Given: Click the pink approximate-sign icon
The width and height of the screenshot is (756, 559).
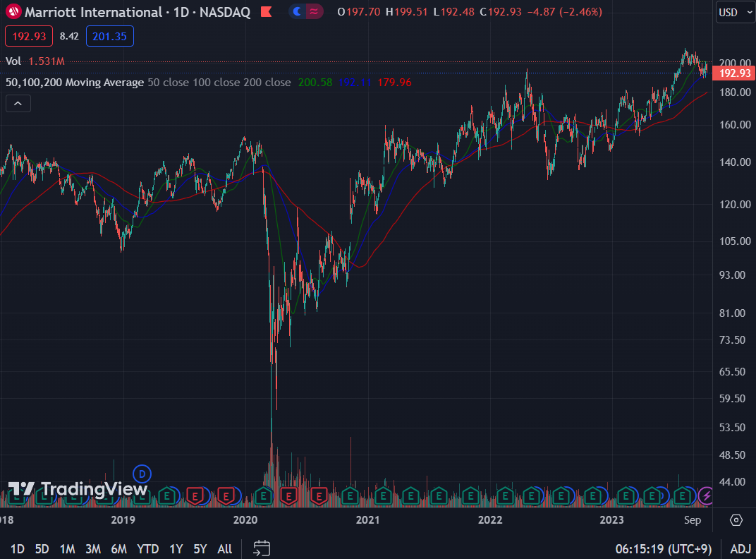Looking at the screenshot, I should pos(314,11).
